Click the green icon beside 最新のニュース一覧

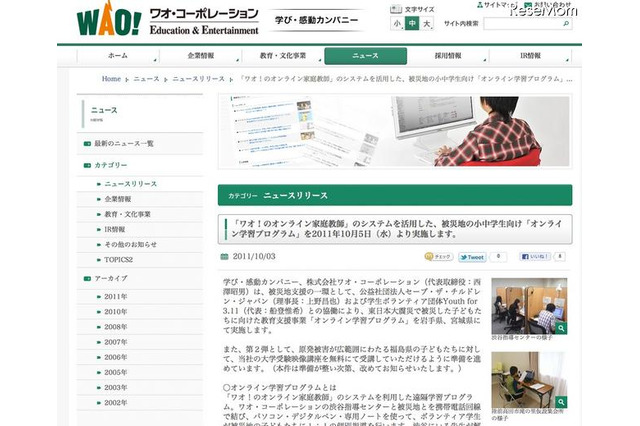(x=87, y=144)
